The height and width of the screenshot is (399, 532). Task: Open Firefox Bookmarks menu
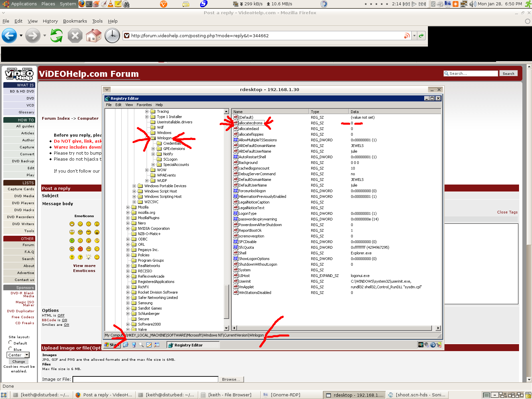pyautogui.click(x=75, y=21)
